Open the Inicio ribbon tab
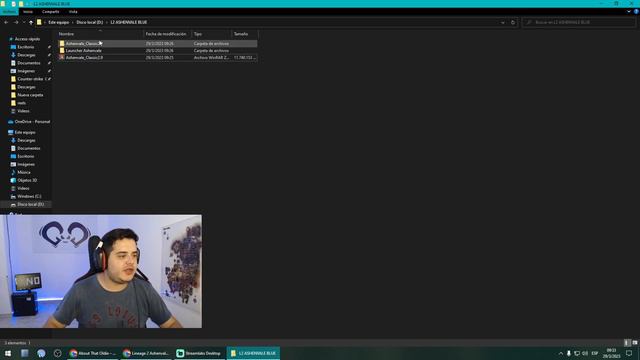Viewport: 640px width, 360px height. pyautogui.click(x=28, y=12)
